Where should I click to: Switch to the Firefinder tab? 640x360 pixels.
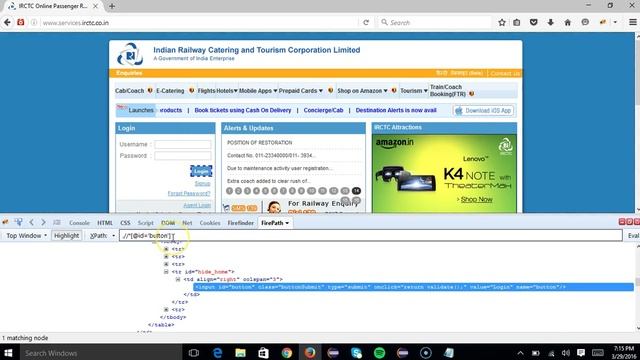click(240, 223)
